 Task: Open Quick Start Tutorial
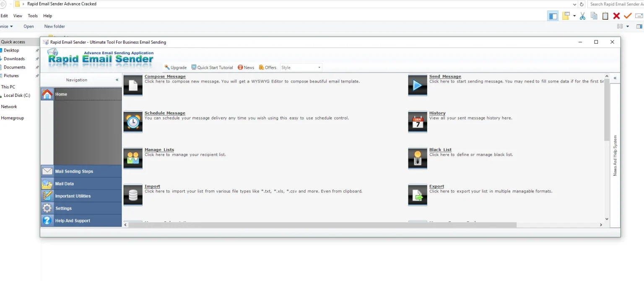(x=212, y=67)
